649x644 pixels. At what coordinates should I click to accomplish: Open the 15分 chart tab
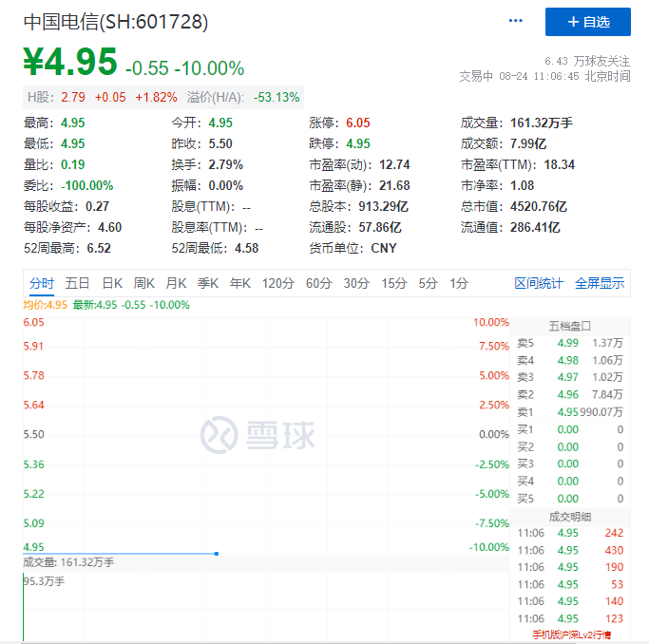click(394, 283)
